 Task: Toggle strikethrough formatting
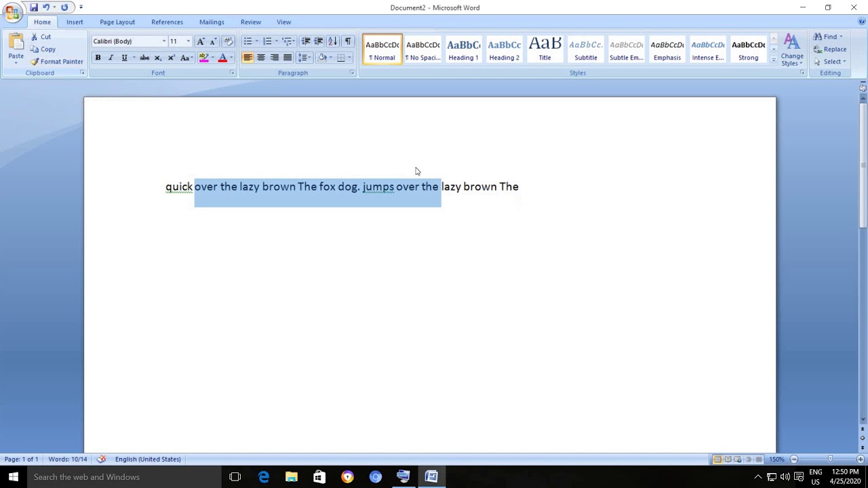tap(144, 58)
